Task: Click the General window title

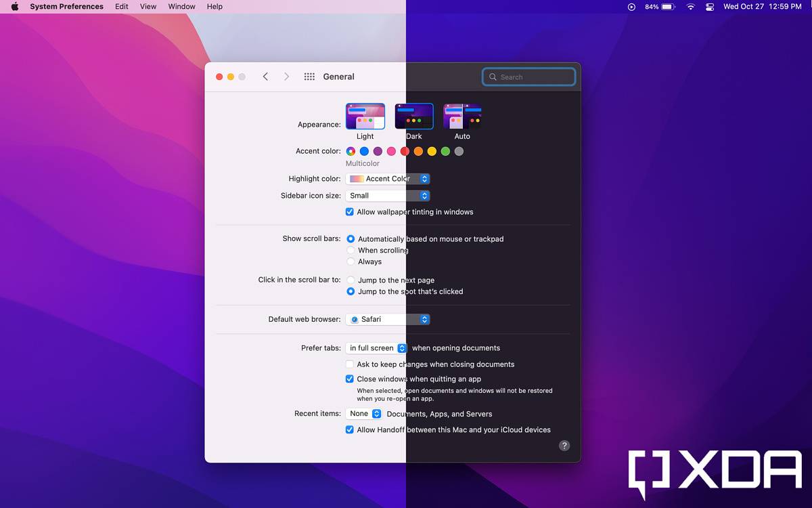Action: (x=339, y=77)
